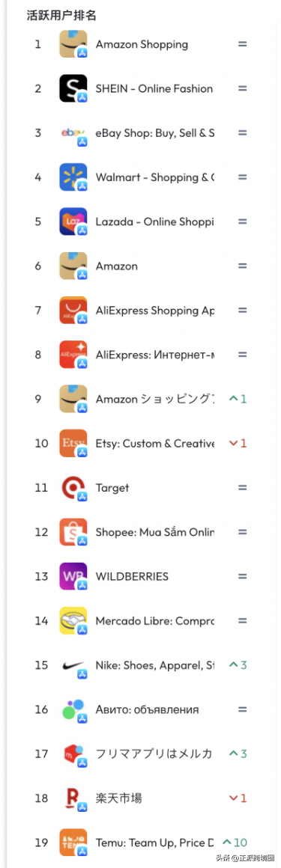Click the SHEIN black S app icon
Viewport: 281px width, 868px height.
pyautogui.click(x=73, y=88)
